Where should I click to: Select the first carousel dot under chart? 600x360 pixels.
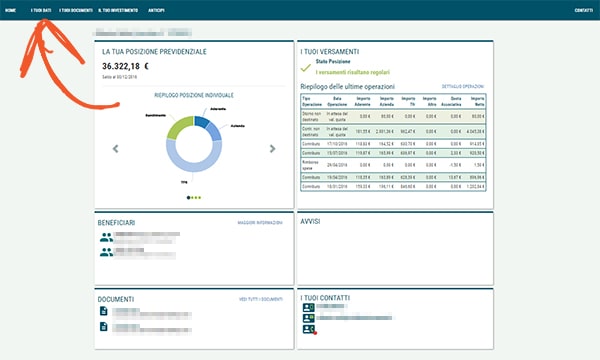(x=188, y=198)
